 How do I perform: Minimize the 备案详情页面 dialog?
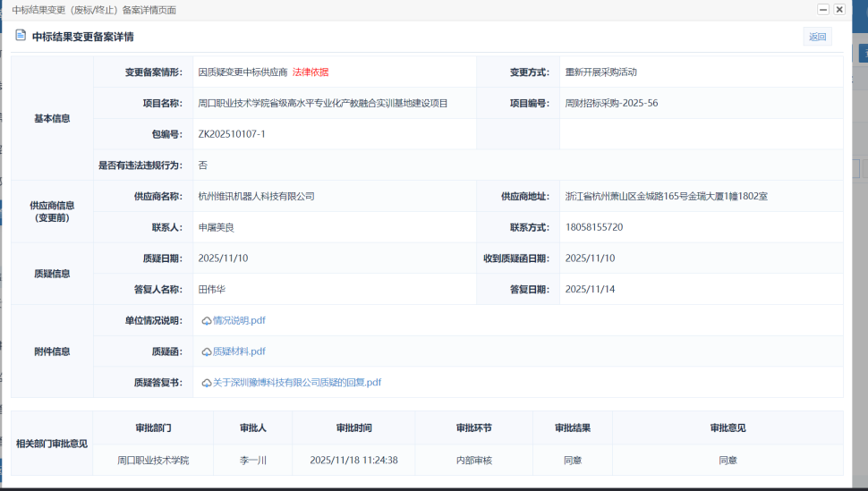point(822,9)
